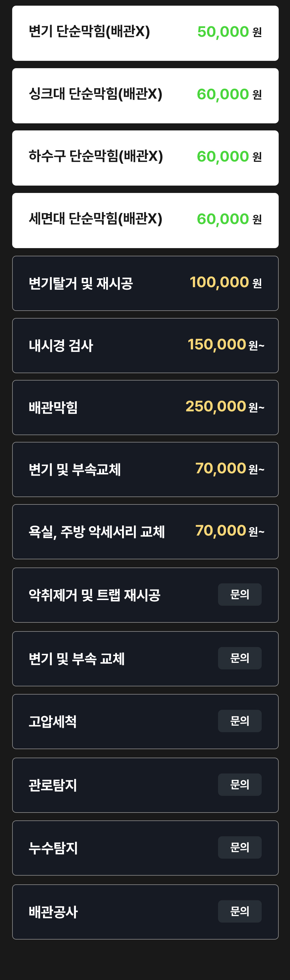Click the 250,000 원~ price text
Viewport: 290px width, 980px height.
click(x=225, y=407)
